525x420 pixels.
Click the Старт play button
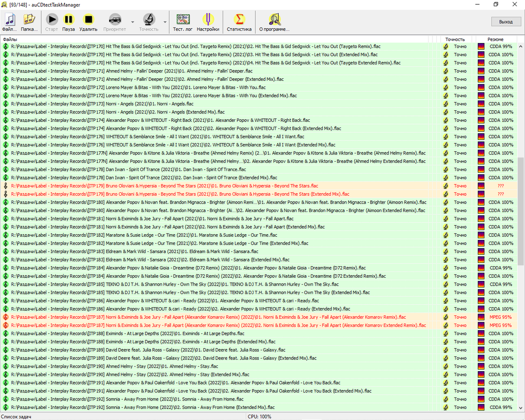pos(51,22)
